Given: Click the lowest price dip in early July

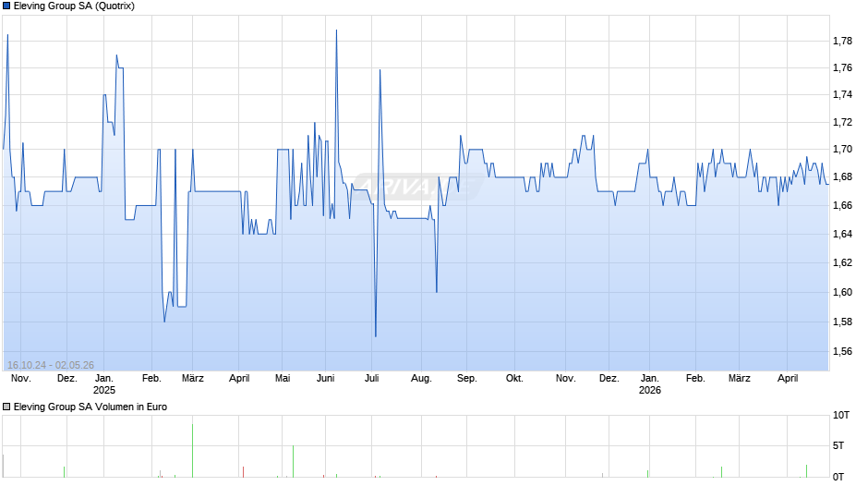Looking at the screenshot, I should coord(376,335).
